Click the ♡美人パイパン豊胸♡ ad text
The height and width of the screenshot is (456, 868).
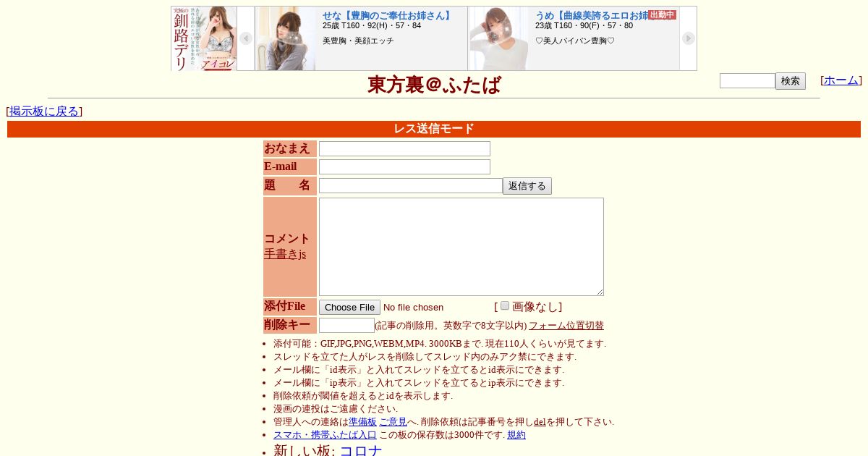tap(575, 41)
